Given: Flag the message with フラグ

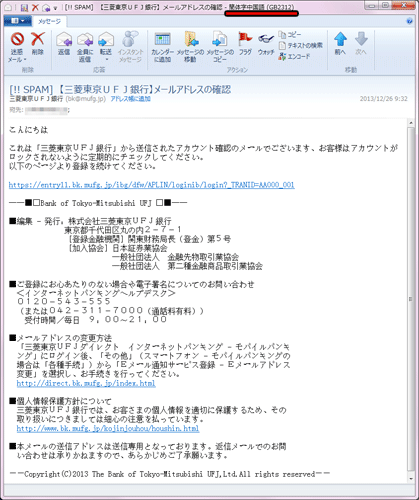Looking at the screenshot, I should 245,43.
